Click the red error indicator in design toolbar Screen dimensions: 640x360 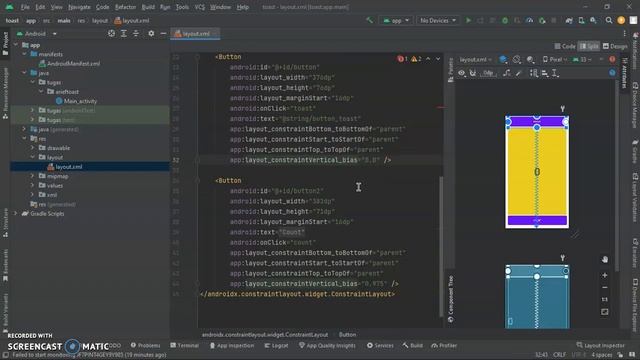(612, 60)
